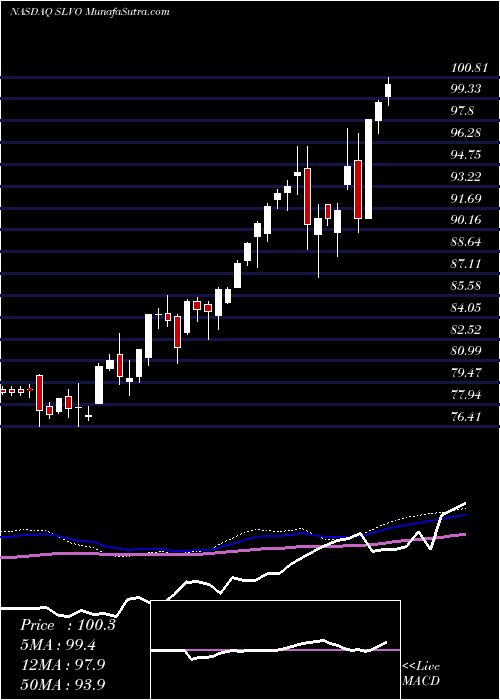The height and width of the screenshot is (700, 500).
Task: Select the 85.58 price axis label
Action: (x=466, y=286)
